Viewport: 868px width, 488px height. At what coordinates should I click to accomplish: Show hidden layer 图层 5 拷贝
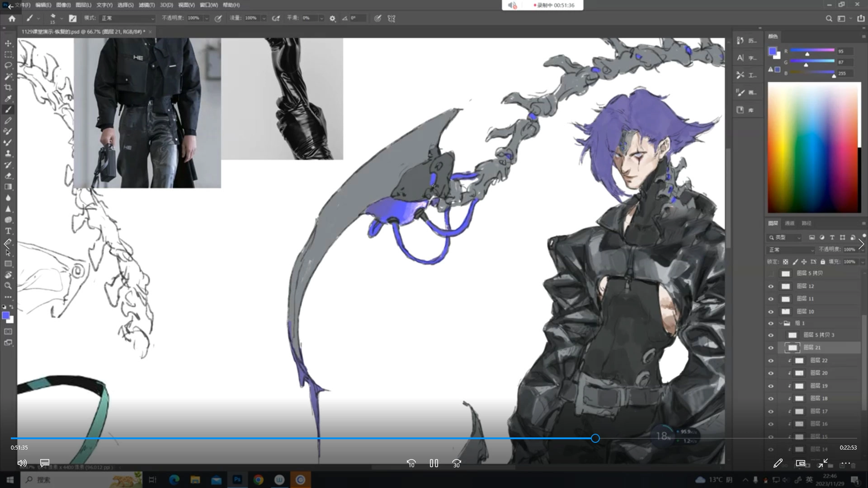pyautogui.click(x=771, y=274)
